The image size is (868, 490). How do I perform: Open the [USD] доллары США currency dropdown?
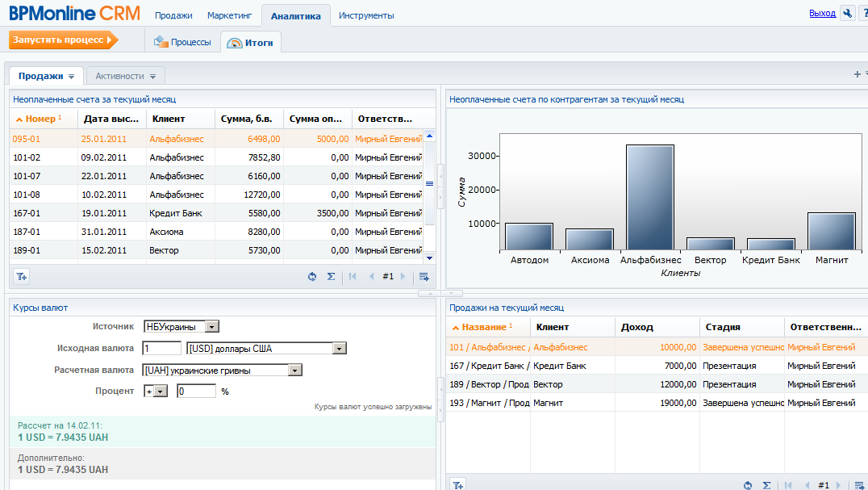(340, 349)
